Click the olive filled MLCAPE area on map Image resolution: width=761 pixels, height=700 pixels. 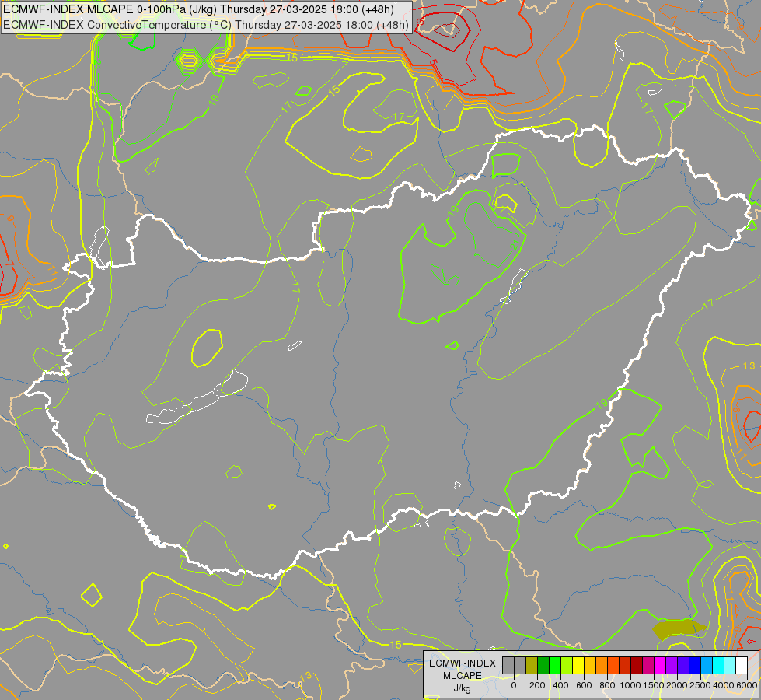click(x=679, y=629)
